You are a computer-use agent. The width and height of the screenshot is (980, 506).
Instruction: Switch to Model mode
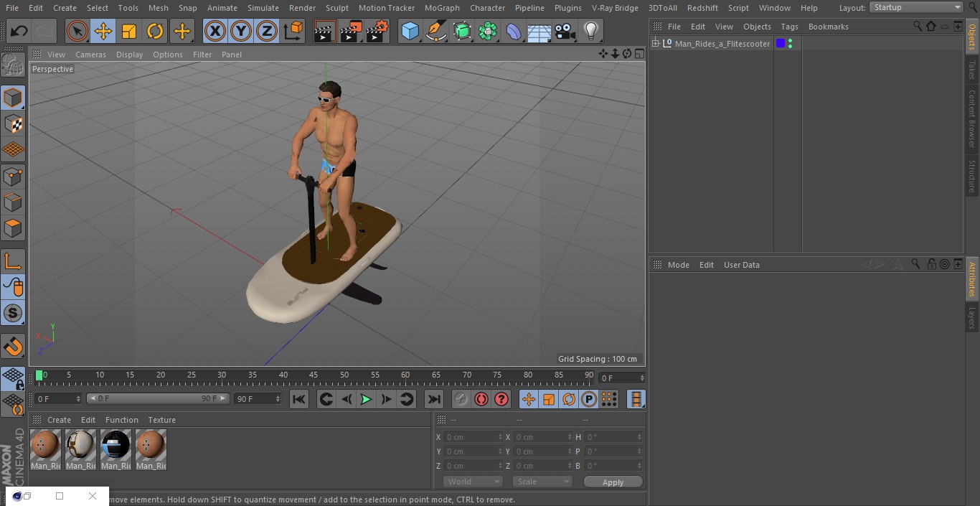coord(13,98)
